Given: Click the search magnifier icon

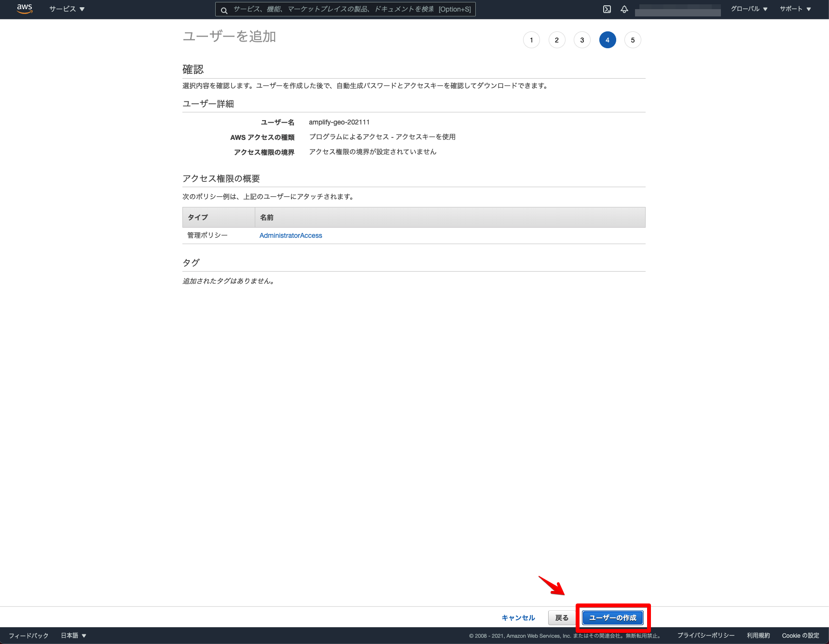Looking at the screenshot, I should point(224,10).
